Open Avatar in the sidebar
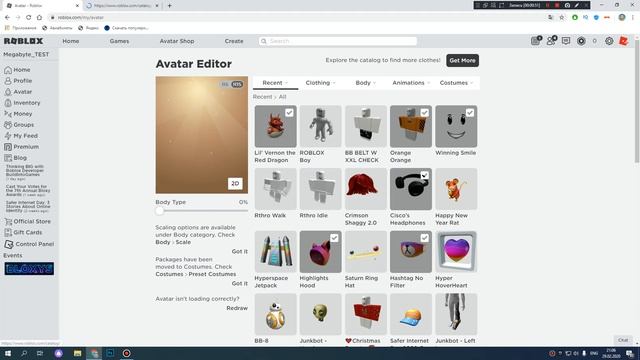The width and height of the screenshot is (640, 360). point(18,92)
